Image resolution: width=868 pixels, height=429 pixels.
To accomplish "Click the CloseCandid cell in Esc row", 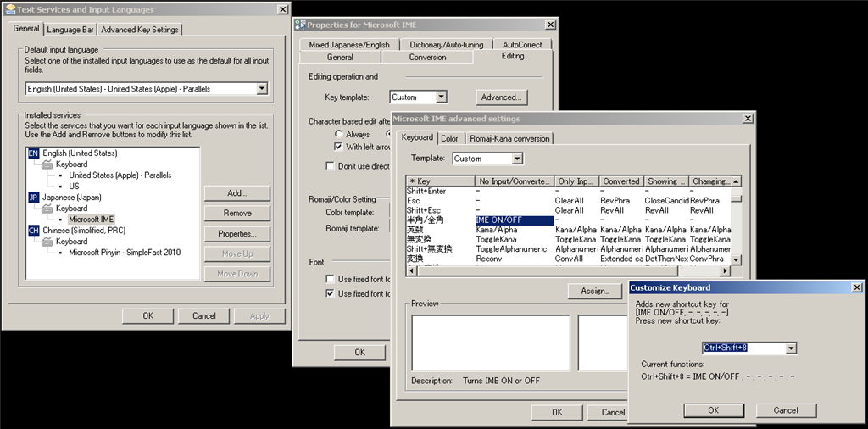I will (666, 200).
